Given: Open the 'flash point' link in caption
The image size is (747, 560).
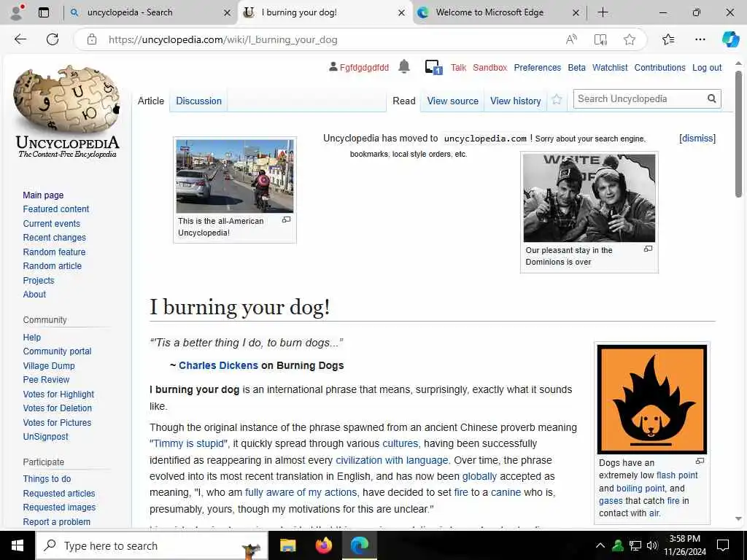Looking at the screenshot, I should click(x=677, y=475).
